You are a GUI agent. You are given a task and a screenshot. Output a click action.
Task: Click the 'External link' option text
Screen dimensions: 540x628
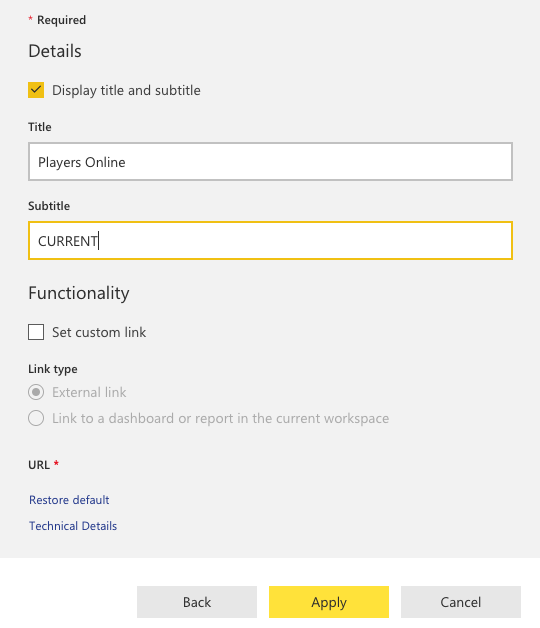[89, 392]
